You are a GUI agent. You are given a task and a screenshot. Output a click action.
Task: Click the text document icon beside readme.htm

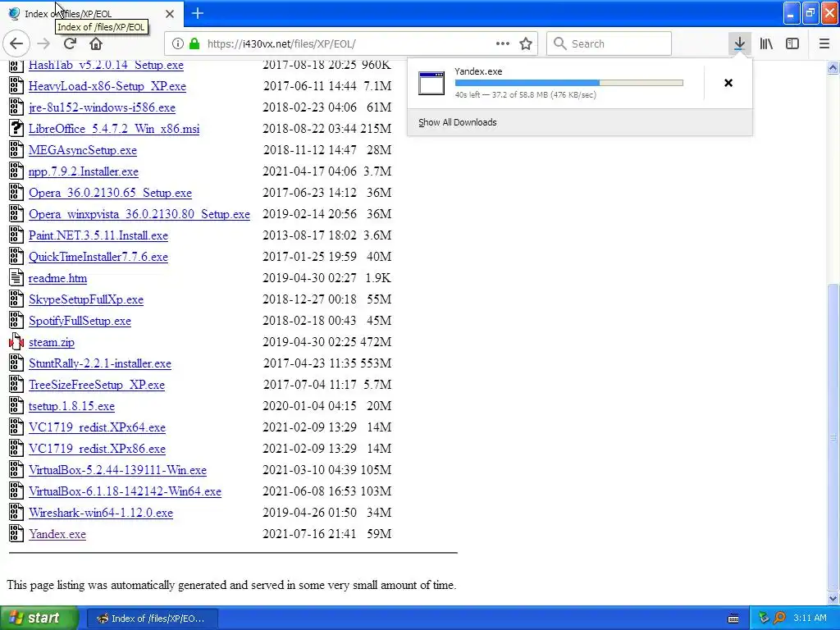pos(16,277)
